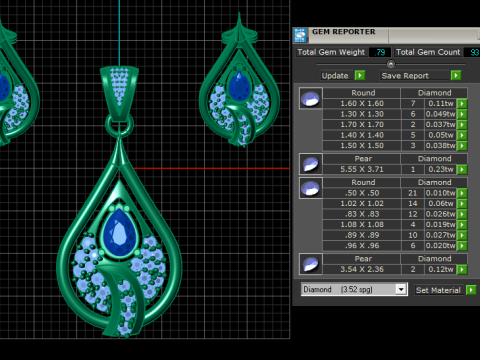Click green arrow on 1.08 X 1.08 row
Viewport: 480px width, 360px height.
coord(462,225)
